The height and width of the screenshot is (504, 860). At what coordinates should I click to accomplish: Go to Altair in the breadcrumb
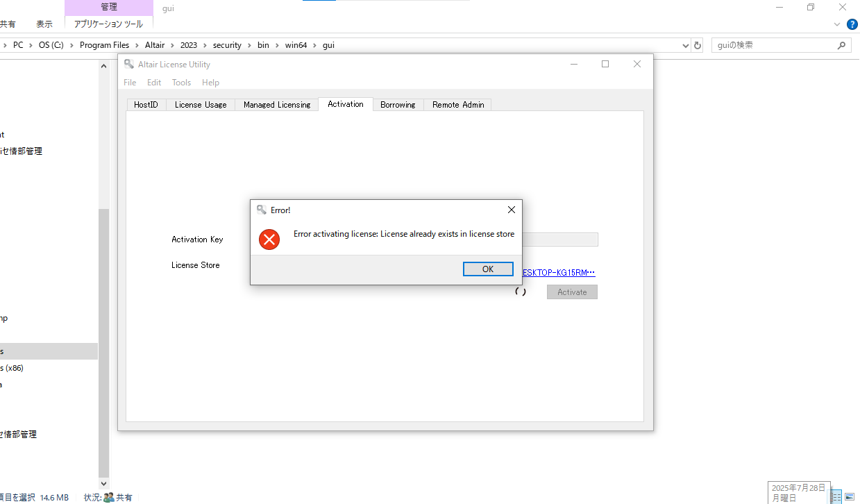pos(155,45)
